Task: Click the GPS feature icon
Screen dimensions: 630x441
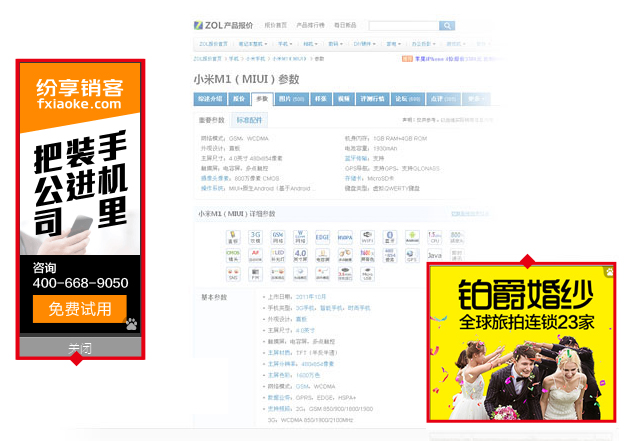Action: [x=412, y=254]
